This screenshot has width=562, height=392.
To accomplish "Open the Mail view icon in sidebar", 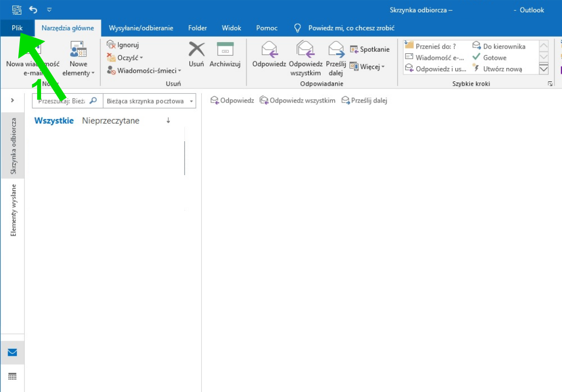I will [12, 353].
